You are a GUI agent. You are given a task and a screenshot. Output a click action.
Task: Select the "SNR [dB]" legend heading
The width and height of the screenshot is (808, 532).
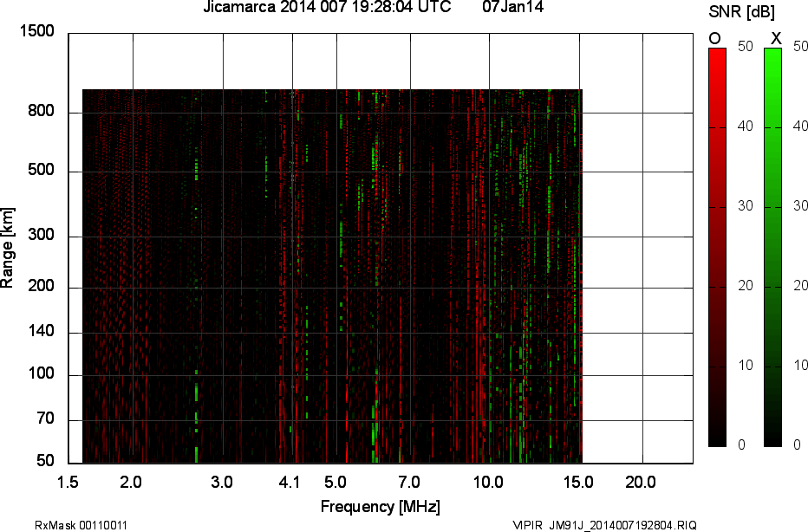(742, 11)
